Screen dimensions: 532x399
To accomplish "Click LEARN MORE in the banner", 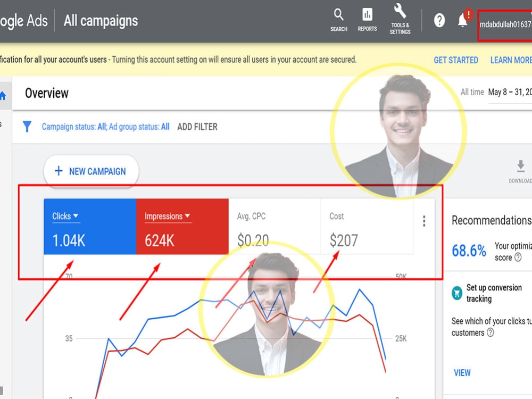I will (511, 60).
